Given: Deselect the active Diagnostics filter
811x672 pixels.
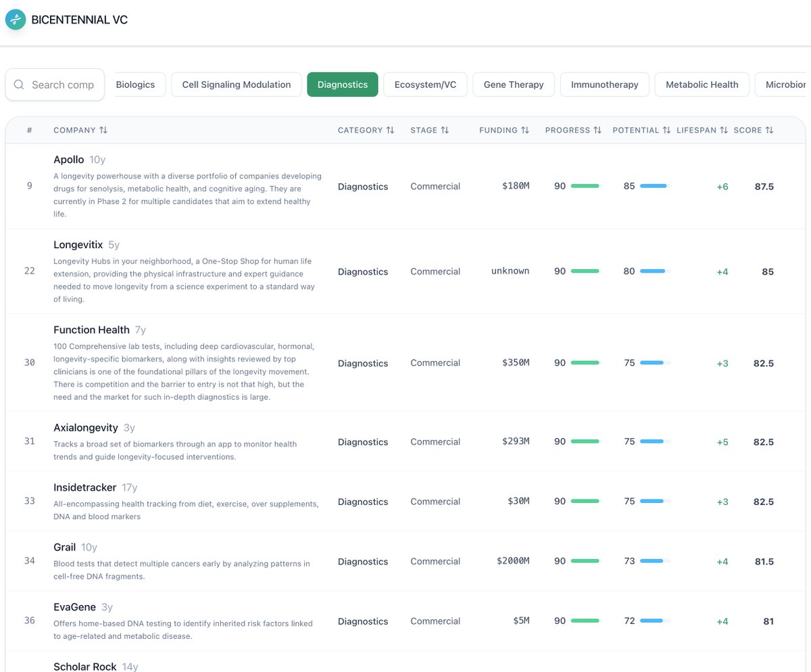Looking at the screenshot, I should pos(343,85).
